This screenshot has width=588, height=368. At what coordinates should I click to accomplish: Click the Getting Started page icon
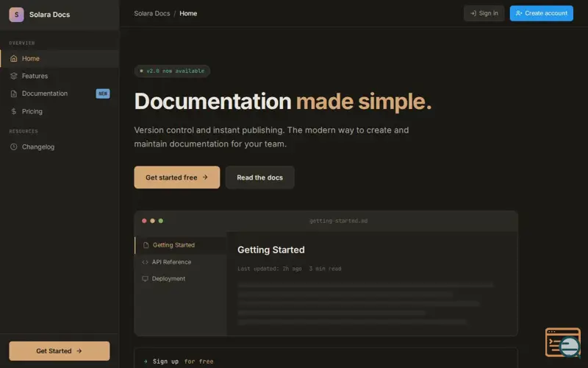point(146,245)
